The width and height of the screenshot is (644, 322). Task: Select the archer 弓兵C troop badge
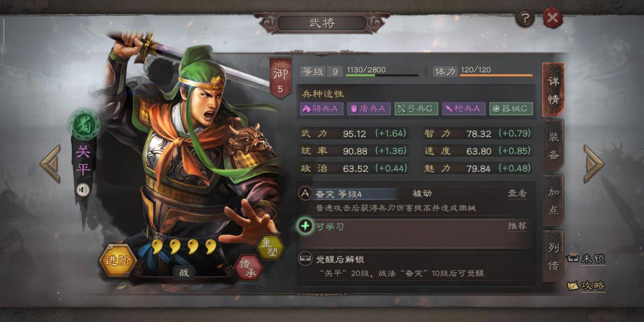(x=415, y=109)
